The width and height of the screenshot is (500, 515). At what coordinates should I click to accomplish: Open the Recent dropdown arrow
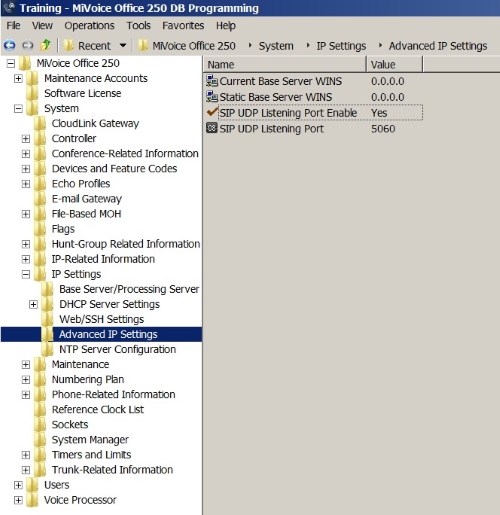click(123, 45)
